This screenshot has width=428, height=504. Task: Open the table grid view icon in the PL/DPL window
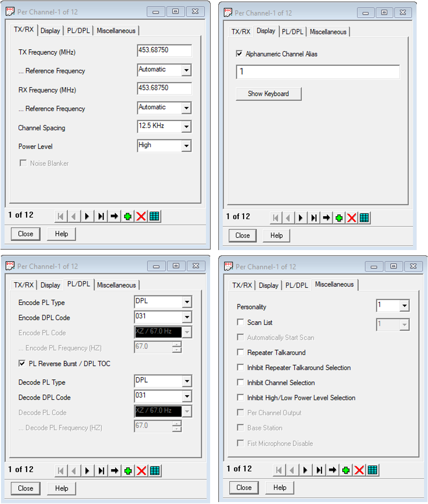[155, 471]
